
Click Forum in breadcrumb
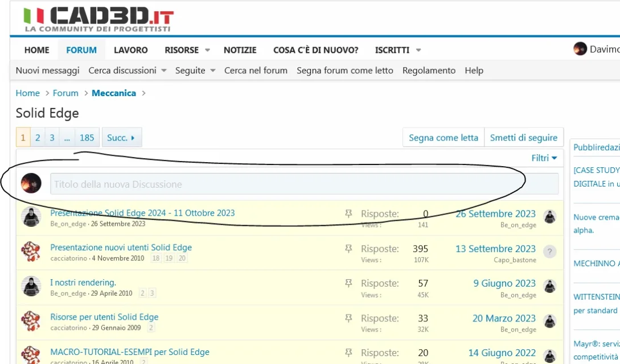pos(65,93)
